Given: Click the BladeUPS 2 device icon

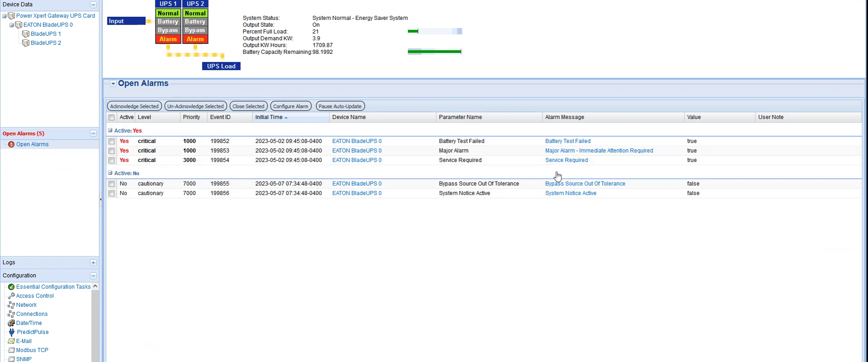Looking at the screenshot, I should pos(26,43).
